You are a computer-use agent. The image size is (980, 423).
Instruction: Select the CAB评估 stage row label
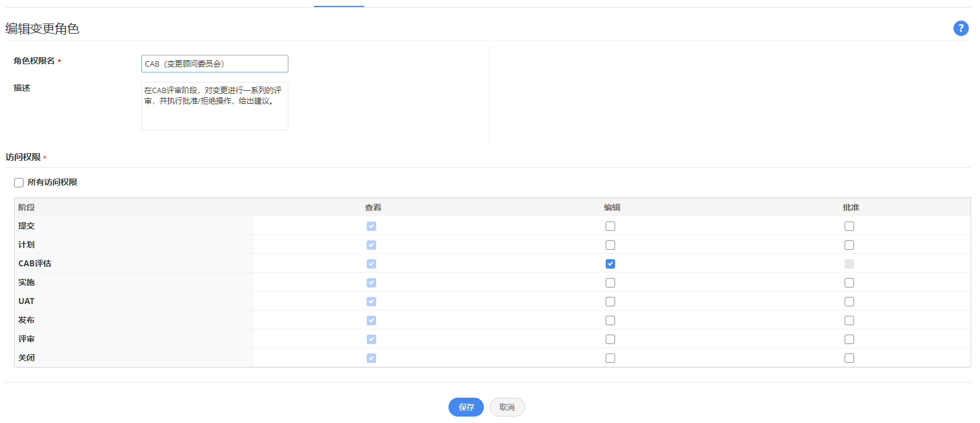pos(35,263)
